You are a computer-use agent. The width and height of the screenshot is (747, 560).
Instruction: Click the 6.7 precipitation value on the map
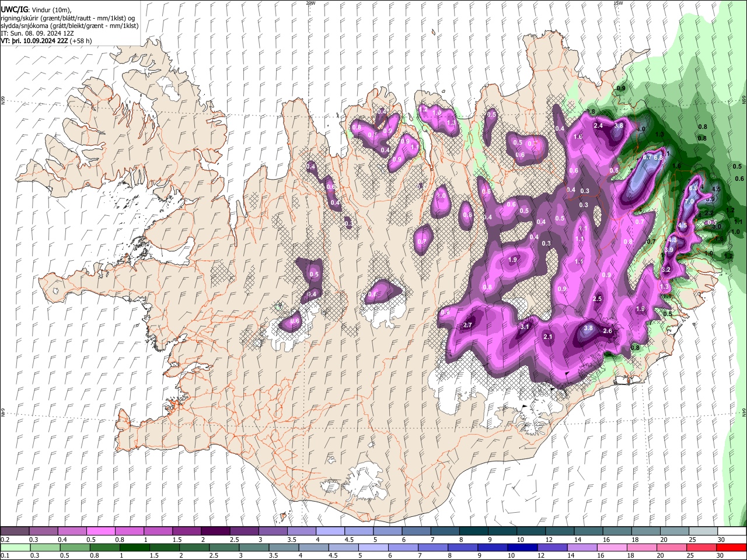tap(647, 157)
